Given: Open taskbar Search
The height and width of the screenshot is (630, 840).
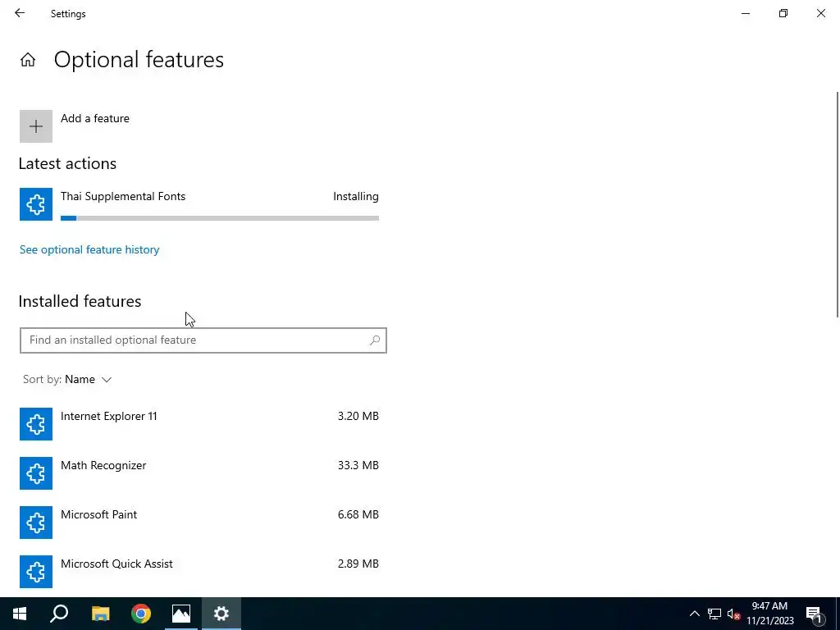Looking at the screenshot, I should pos(59,614).
